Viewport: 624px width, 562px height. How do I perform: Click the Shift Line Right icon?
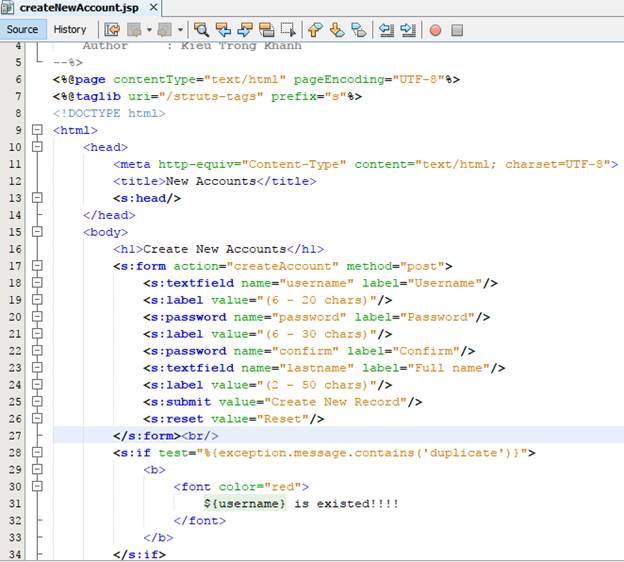[x=408, y=30]
